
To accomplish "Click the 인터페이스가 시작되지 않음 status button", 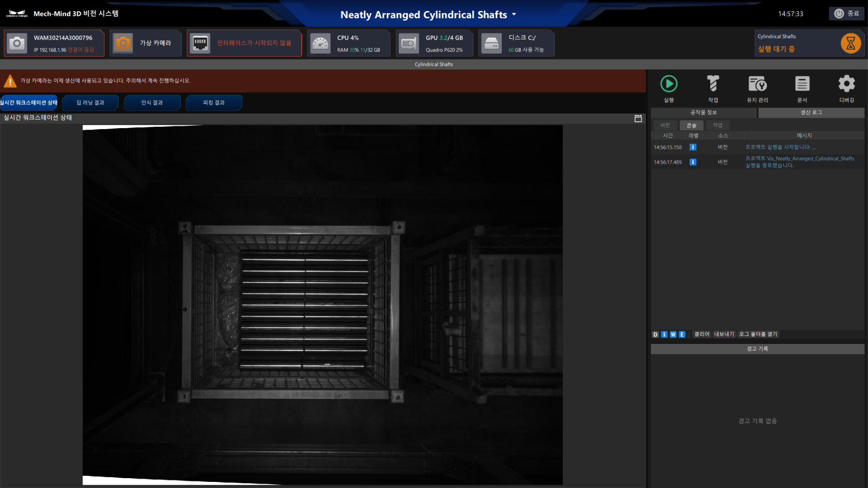I will [x=244, y=43].
